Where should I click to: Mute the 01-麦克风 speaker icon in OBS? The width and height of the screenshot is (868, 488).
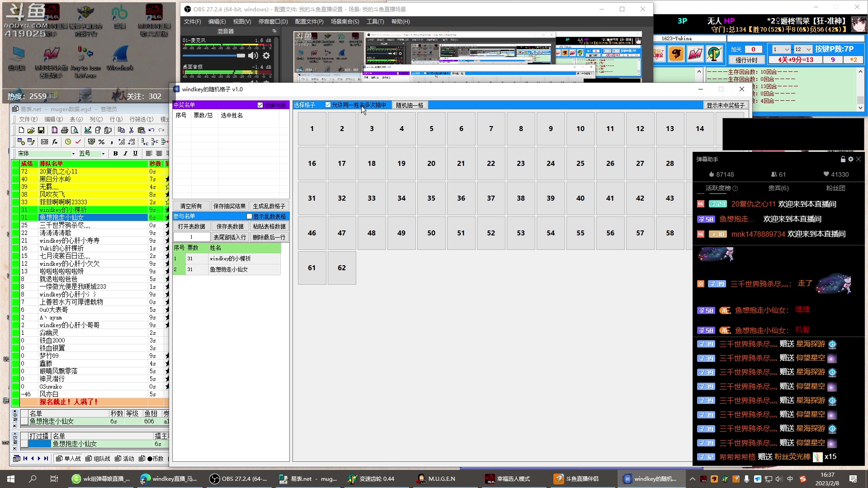pos(253,56)
